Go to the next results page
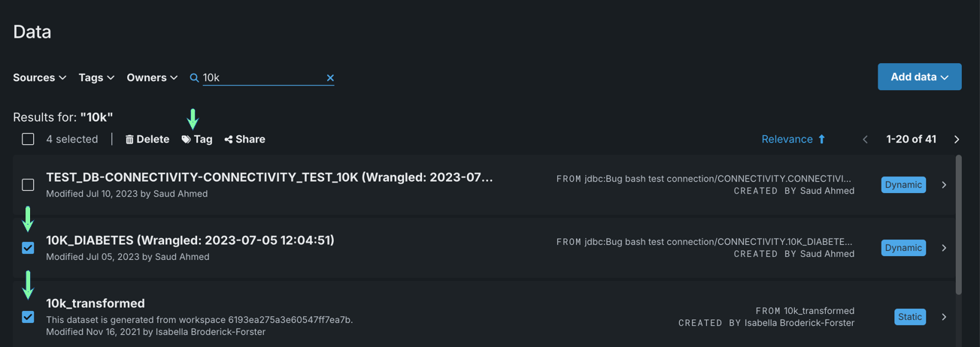The image size is (980, 347). coord(957,139)
